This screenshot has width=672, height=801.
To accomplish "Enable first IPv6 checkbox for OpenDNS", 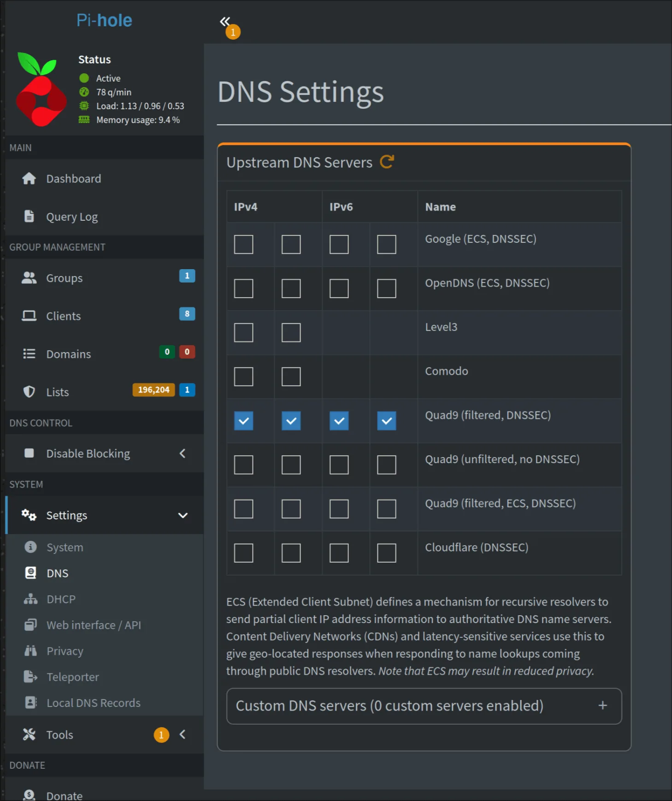I will click(339, 289).
